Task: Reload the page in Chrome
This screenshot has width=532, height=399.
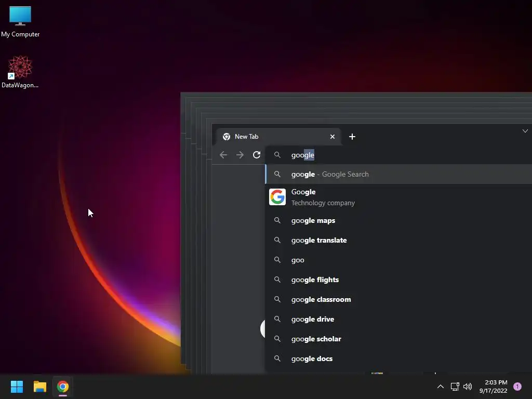Action: [257, 155]
